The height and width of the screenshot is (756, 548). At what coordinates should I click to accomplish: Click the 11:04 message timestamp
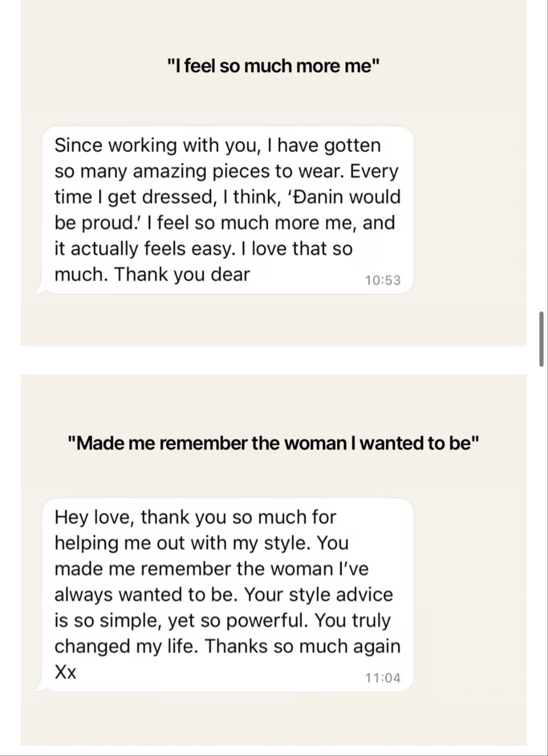click(x=383, y=678)
